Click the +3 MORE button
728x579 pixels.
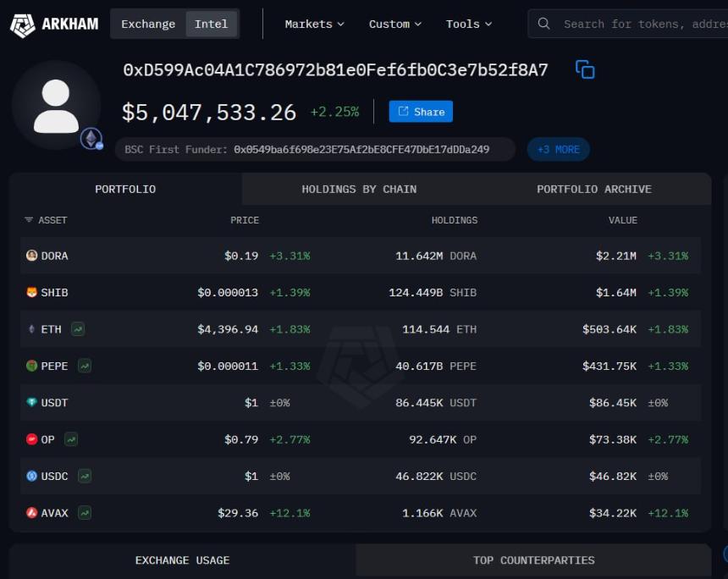click(x=558, y=149)
